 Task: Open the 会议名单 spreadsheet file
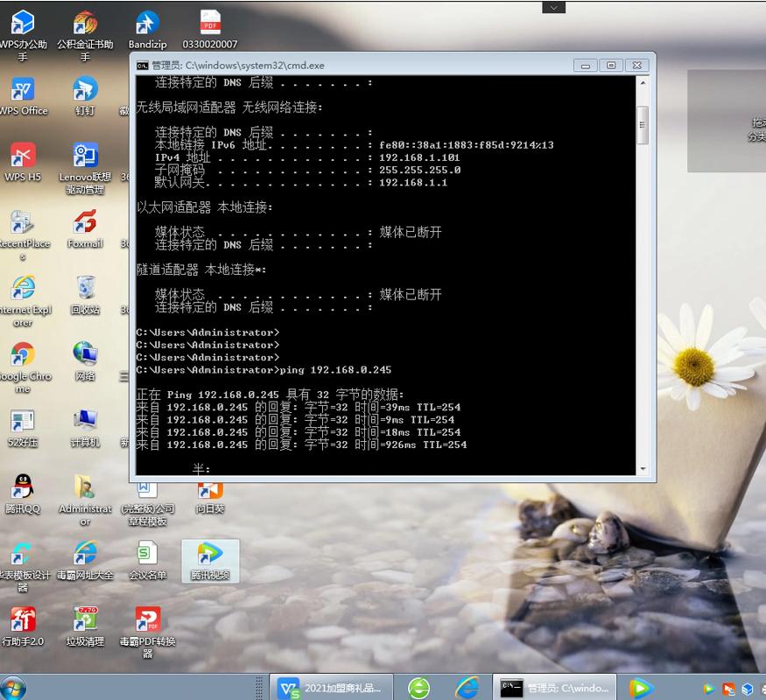(147, 555)
